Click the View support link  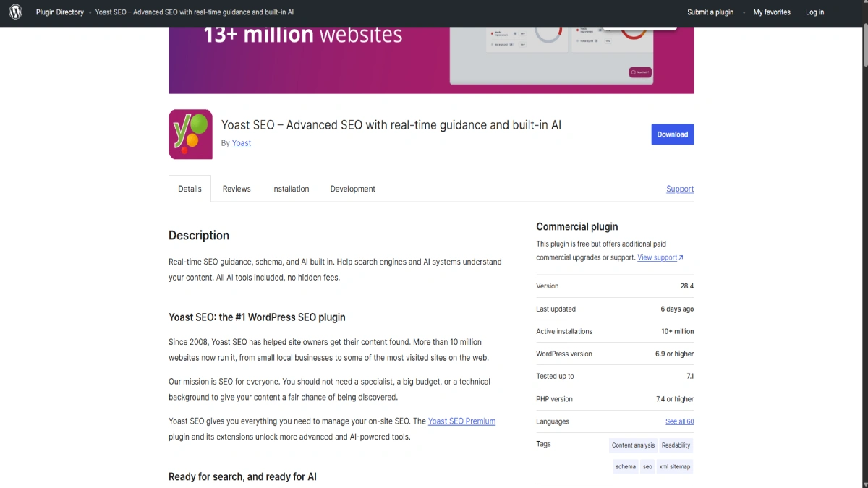tap(657, 257)
